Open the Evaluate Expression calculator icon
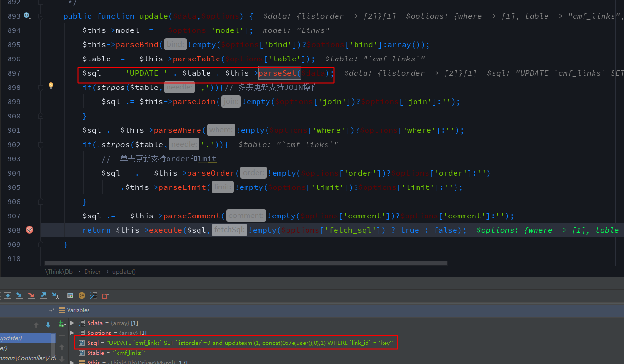The image size is (624, 364). click(70, 295)
